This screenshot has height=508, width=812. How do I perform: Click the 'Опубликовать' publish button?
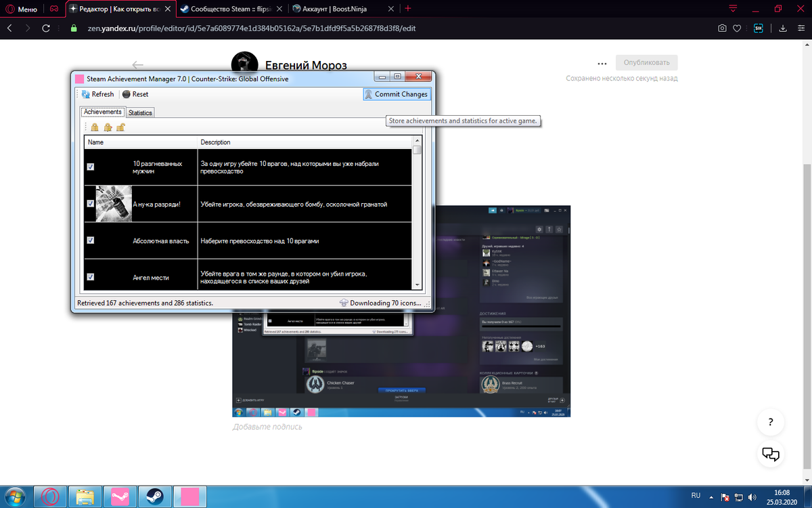click(646, 62)
